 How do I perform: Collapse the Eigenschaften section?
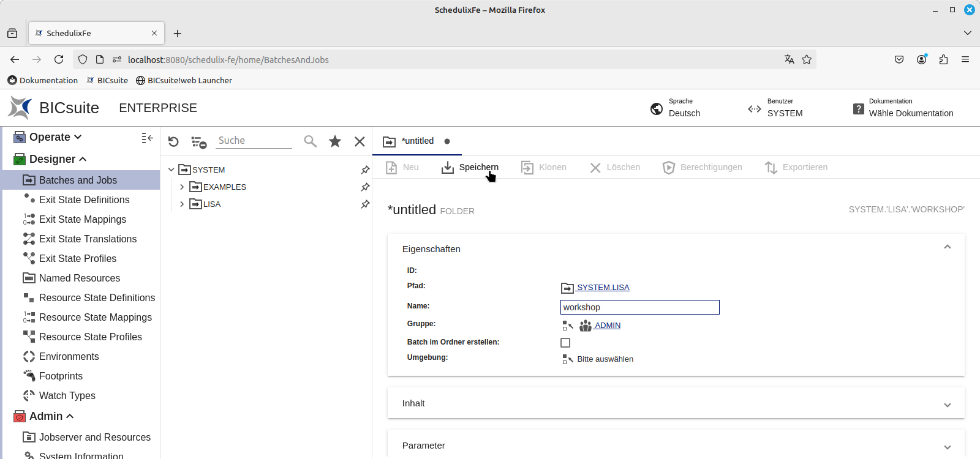pyautogui.click(x=947, y=247)
